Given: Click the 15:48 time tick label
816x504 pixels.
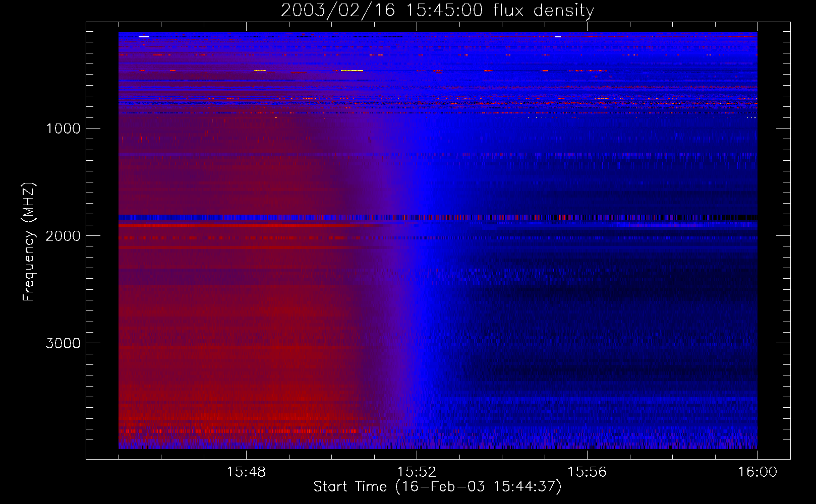Looking at the screenshot, I should (246, 472).
